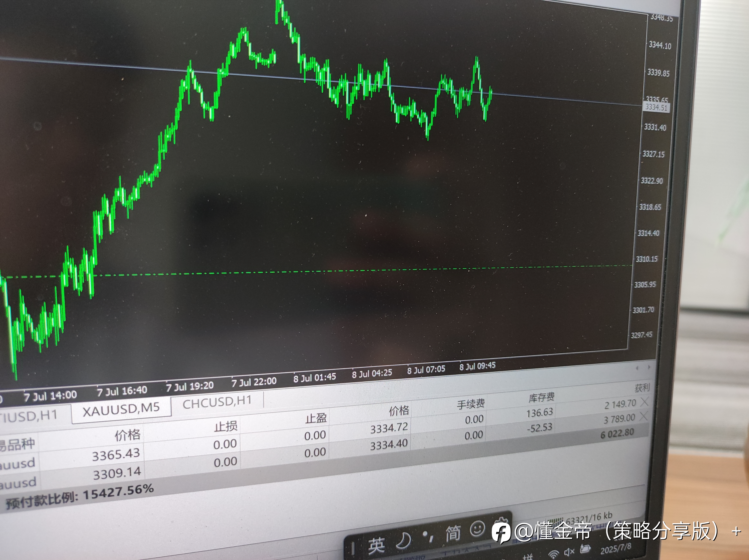Open the emoji smiley panel in IME bar
The width and height of the screenshot is (749, 560).
477,529
